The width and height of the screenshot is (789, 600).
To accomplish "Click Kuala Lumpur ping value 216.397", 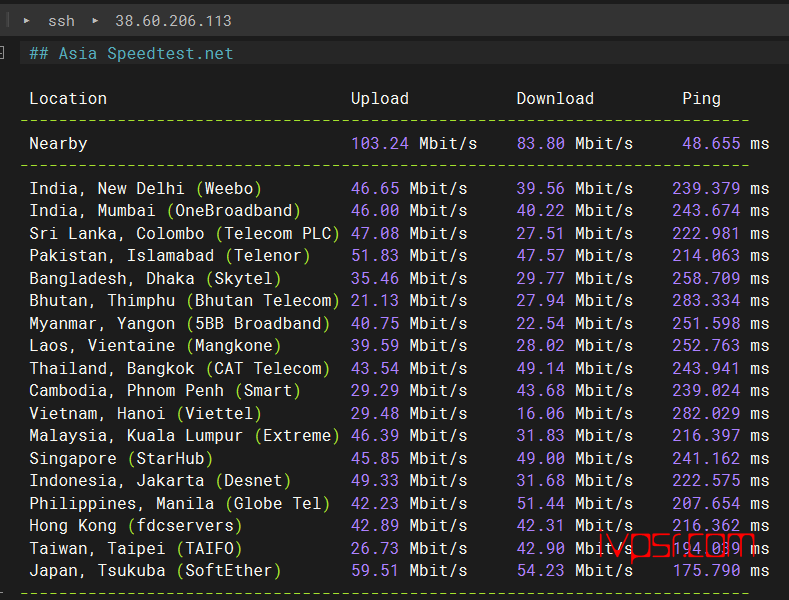I will pos(706,435).
